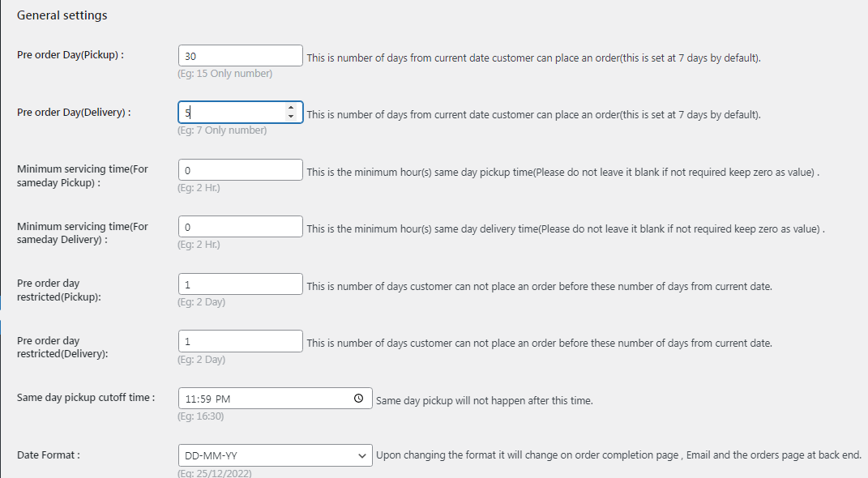Screen dimensions: 868x478
Task: Decrease Pre order Day(Delivery) with down arrow
Action: [x=291, y=116]
